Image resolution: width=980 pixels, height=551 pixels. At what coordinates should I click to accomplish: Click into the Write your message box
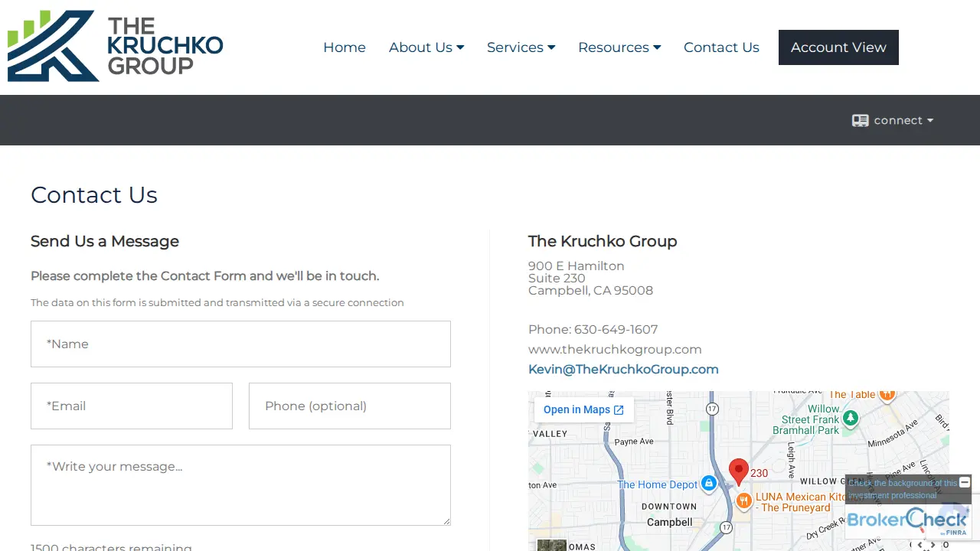tap(240, 485)
